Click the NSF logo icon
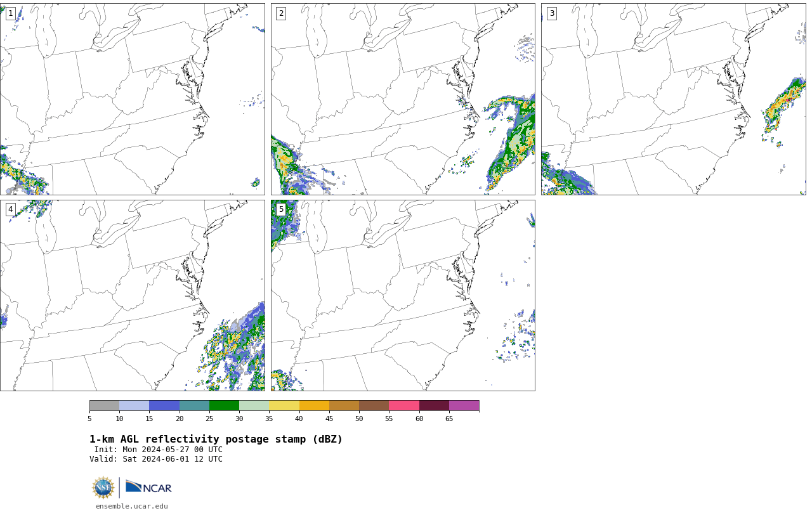 [103, 488]
